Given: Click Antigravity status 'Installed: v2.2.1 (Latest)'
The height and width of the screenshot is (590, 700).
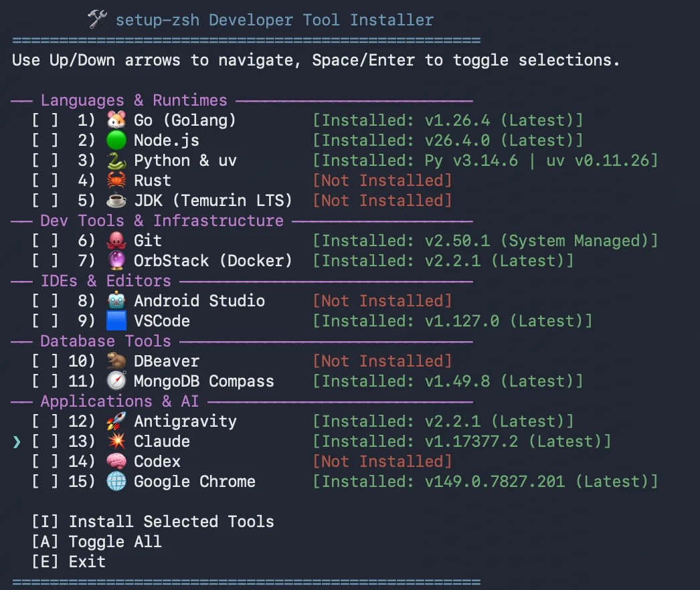Looking at the screenshot, I should (443, 421).
